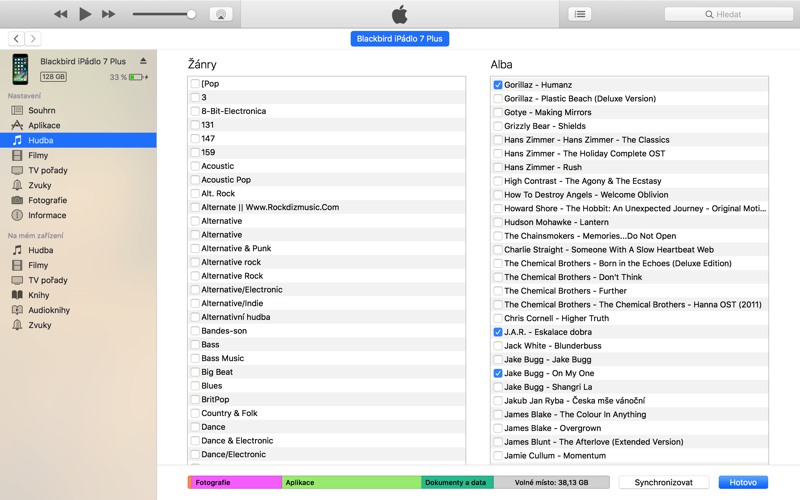Click the Hotovo button
Image resolution: width=800 pixels, height=500 pixels.
click(x=743, y=482)
